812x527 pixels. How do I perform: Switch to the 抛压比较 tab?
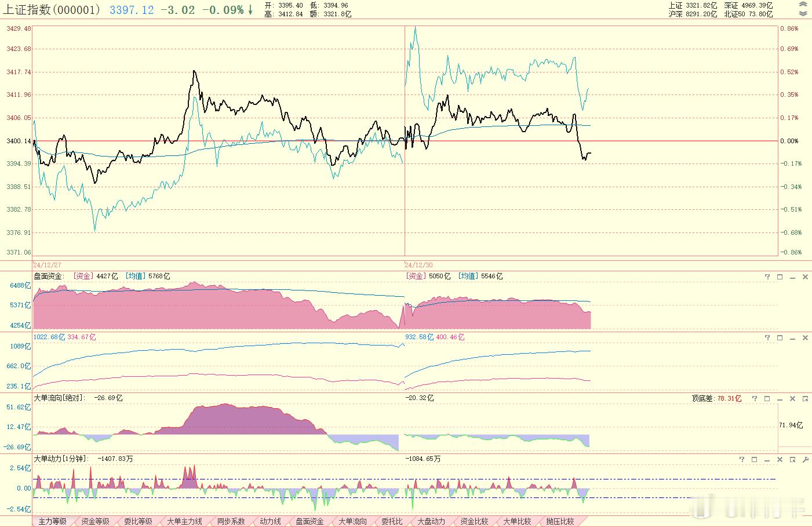(560, 521)
